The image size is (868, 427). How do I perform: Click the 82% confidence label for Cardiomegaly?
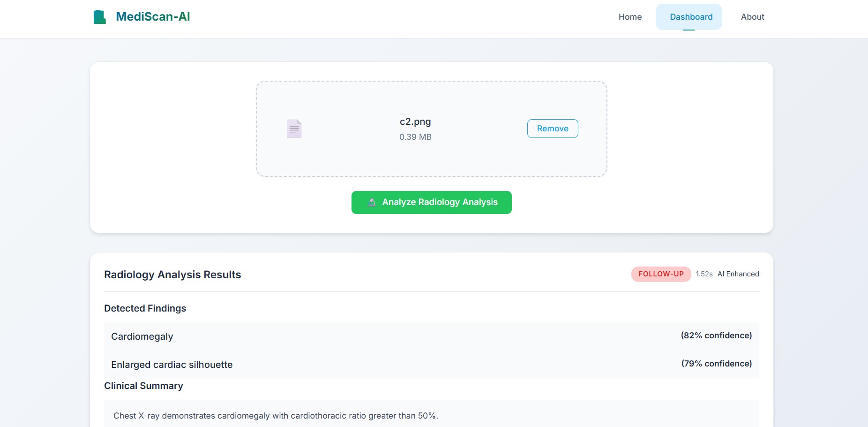click(716, 335)
